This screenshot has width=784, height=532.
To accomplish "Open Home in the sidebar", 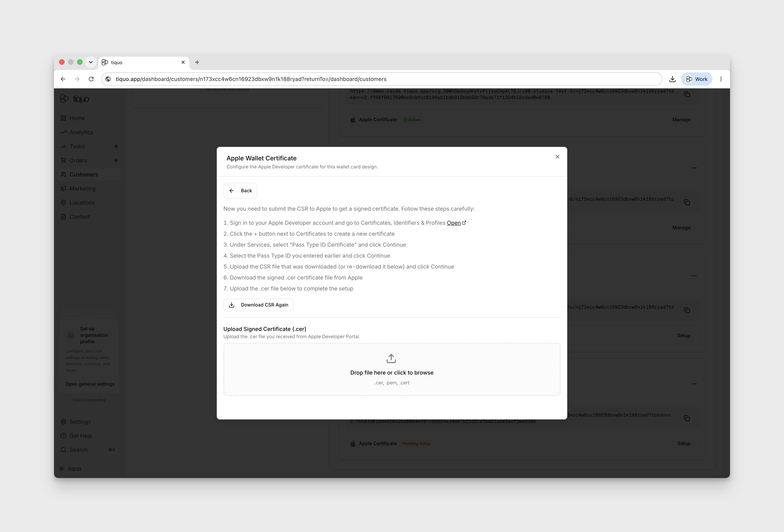I will pyautogui.click(x=89, y=118).
